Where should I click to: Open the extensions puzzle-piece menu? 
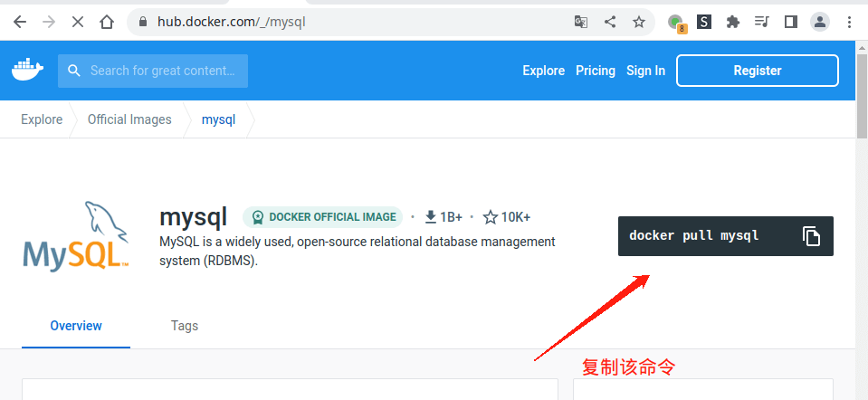click(733, 22)
